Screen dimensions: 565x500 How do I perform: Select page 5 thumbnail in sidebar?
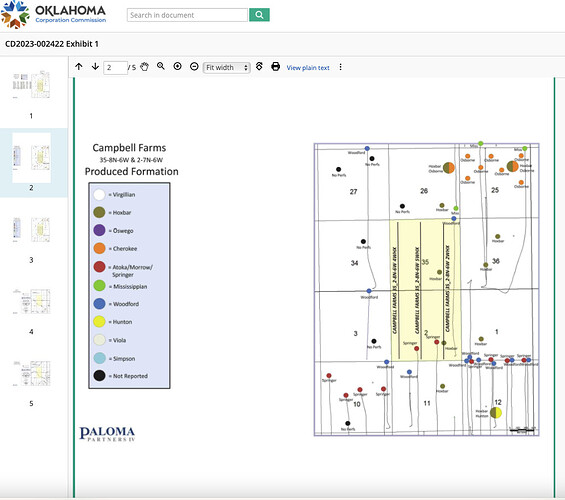click(31, 373)
